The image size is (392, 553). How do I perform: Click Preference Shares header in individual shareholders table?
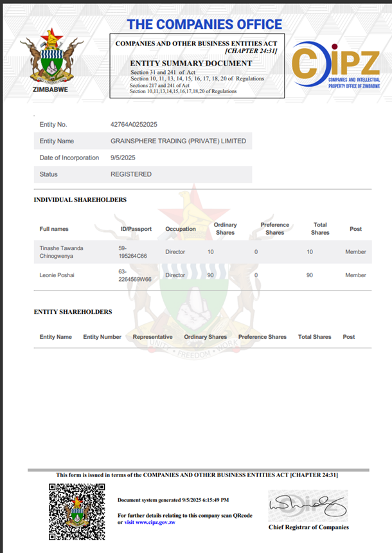click(x=275, y=228)
